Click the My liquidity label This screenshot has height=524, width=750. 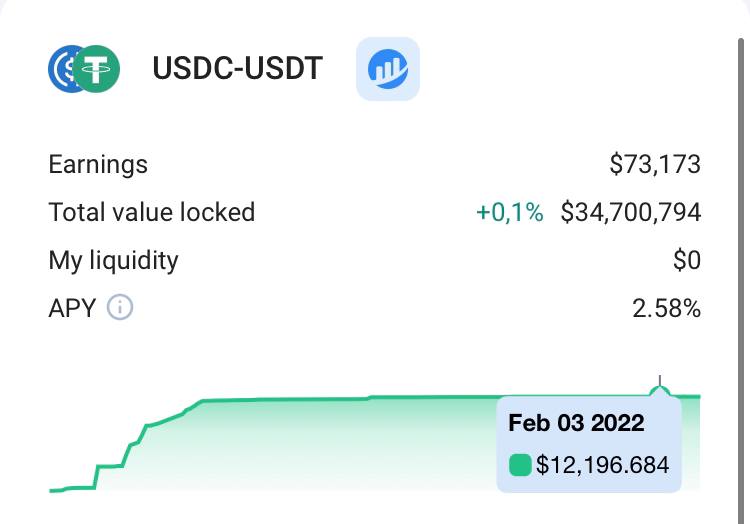point(113,260)
